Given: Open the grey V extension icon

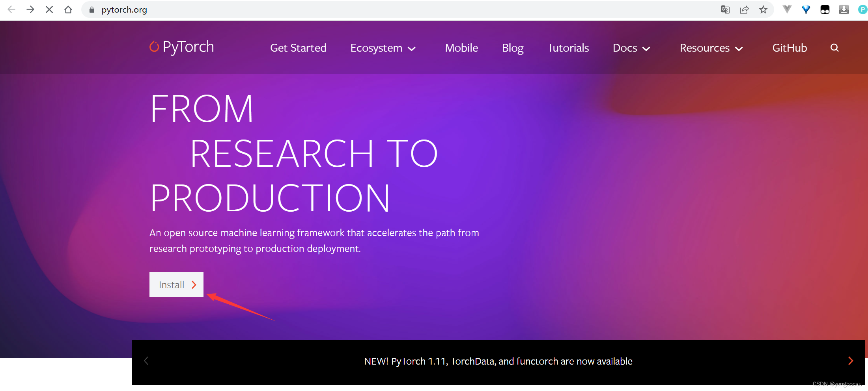Looking at the screenshot, I should [787, 9].
